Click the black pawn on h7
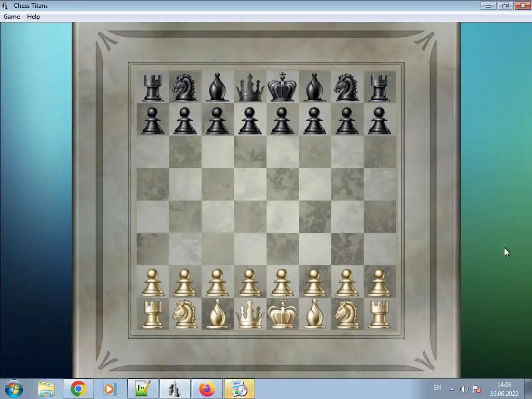Viewport: 532px width, 399px height. click(x=379, y=121)
